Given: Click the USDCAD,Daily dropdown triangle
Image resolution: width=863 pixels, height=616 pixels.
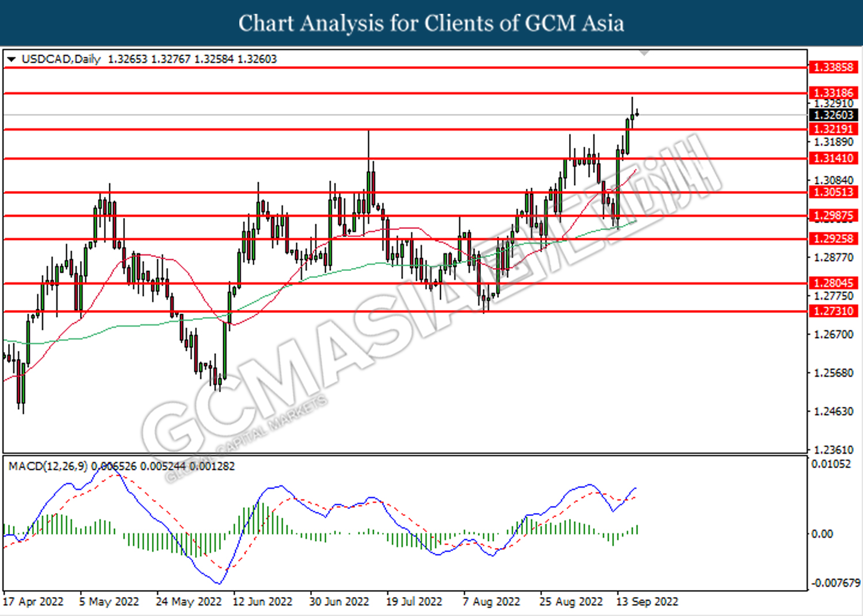Looking at the screenshot, I should tap(12, 59).
